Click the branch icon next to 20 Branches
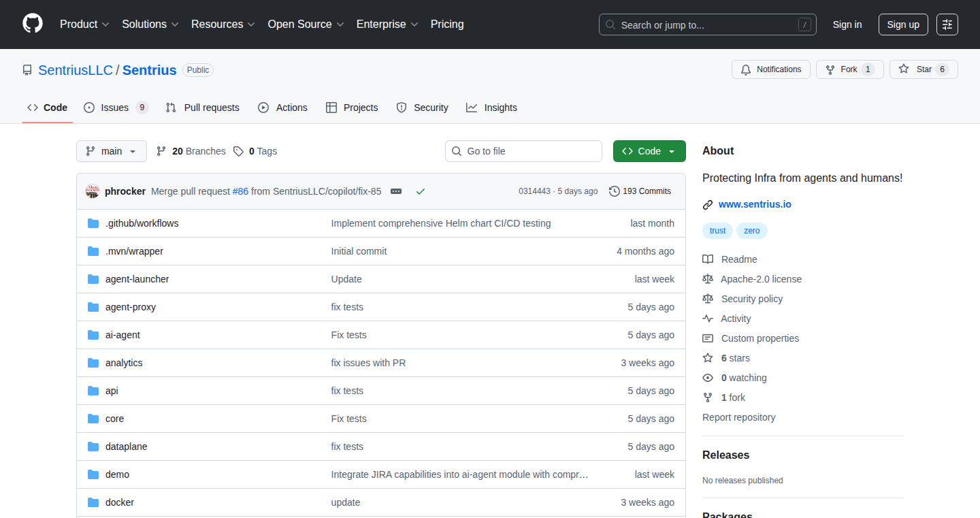The width and height of the screenshot is (980, 518). [x=161, y=151]
